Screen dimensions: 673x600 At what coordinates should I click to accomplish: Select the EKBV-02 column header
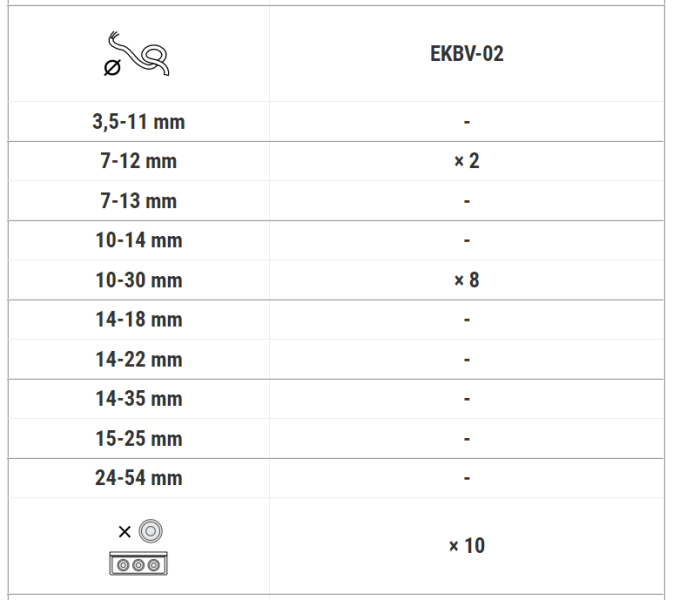pyautogui.click(x=466, y=54)
